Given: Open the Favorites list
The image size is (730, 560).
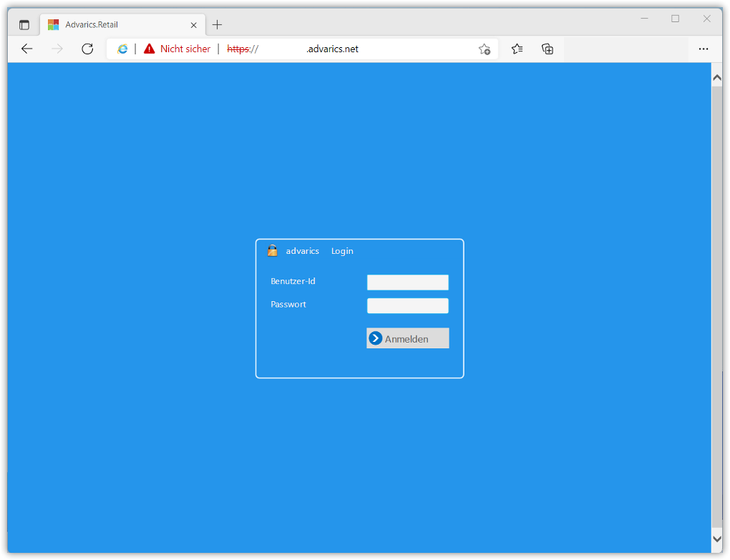Looking at the screenshot, I should (x=517, y=49).
